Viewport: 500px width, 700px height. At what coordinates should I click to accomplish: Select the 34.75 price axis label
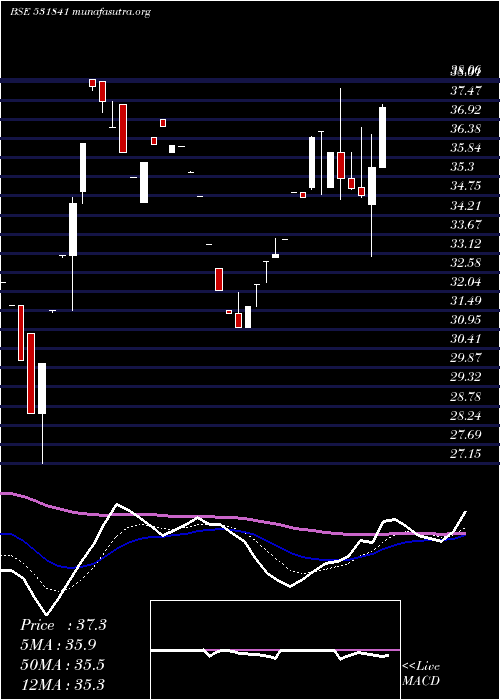pyautogui.click(x=466, y=186)
